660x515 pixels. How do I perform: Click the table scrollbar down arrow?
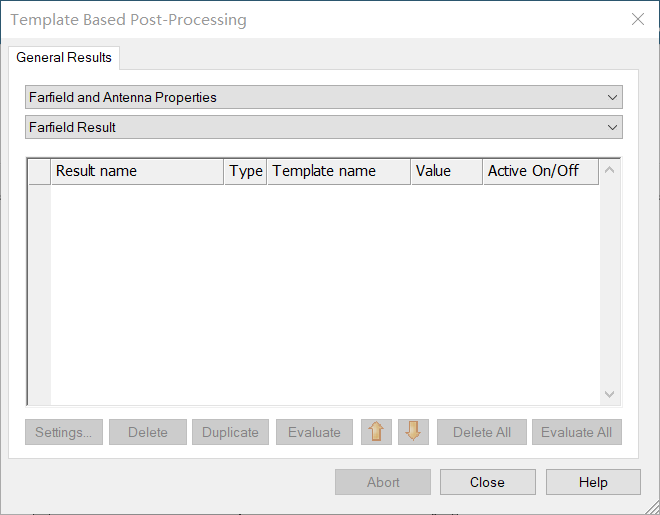[x=609, y=394]
